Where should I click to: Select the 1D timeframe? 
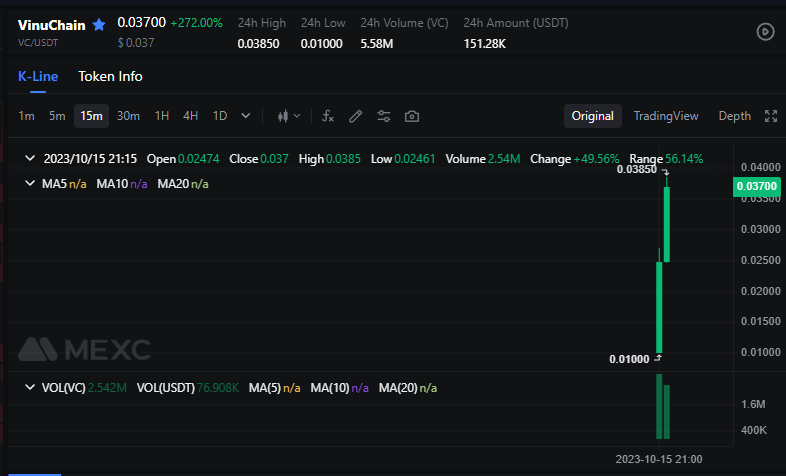220,116
